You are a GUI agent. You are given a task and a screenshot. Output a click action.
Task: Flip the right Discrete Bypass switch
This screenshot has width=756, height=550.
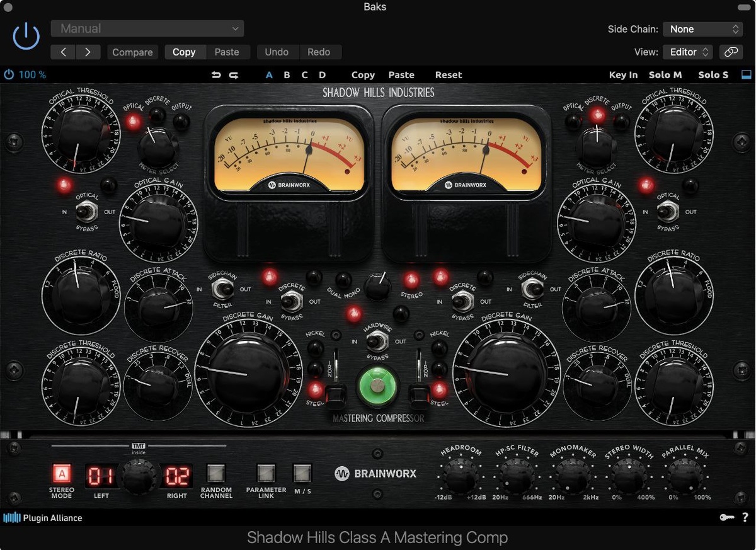(462, 301)
